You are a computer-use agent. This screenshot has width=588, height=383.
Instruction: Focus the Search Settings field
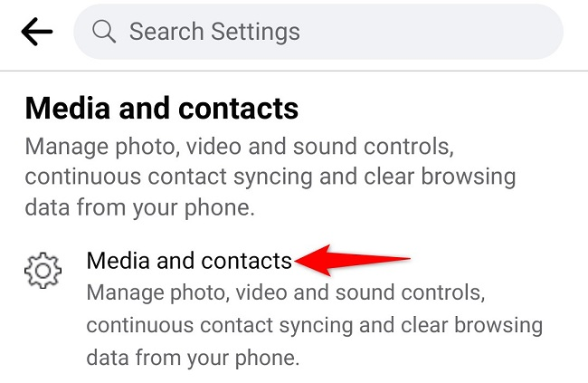pos(318,32)
